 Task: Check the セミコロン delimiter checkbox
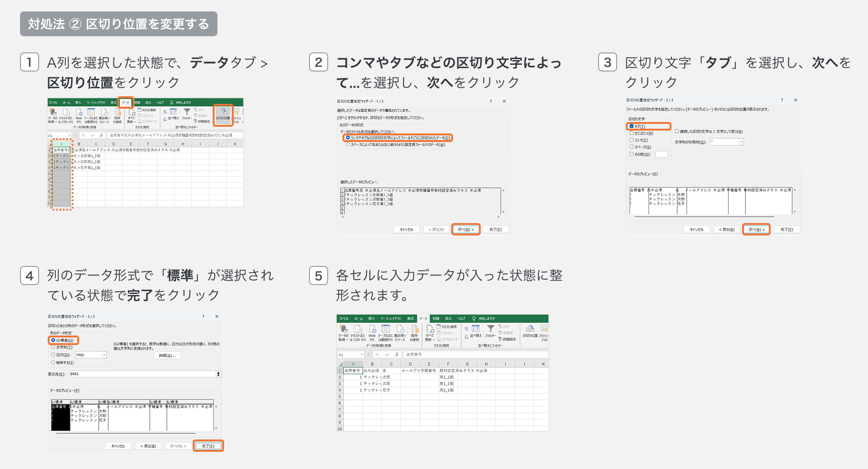coord(632,133)
